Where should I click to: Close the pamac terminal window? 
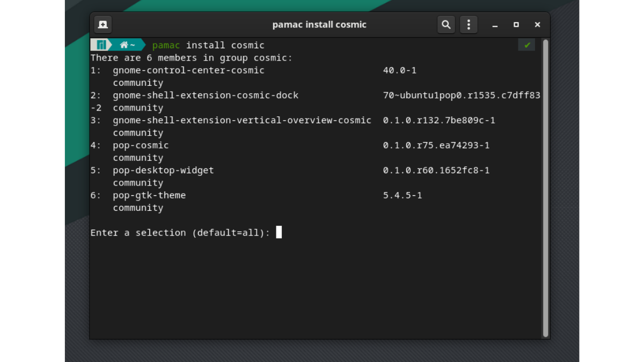537,25
